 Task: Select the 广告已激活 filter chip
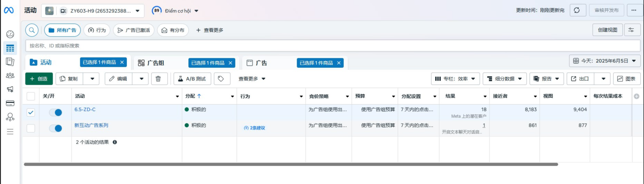point(134,30)
